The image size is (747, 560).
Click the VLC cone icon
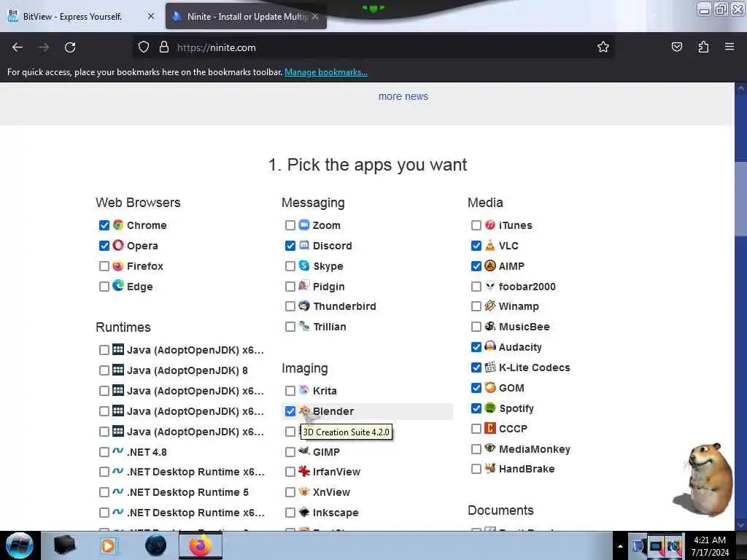[x=489, y=245]
